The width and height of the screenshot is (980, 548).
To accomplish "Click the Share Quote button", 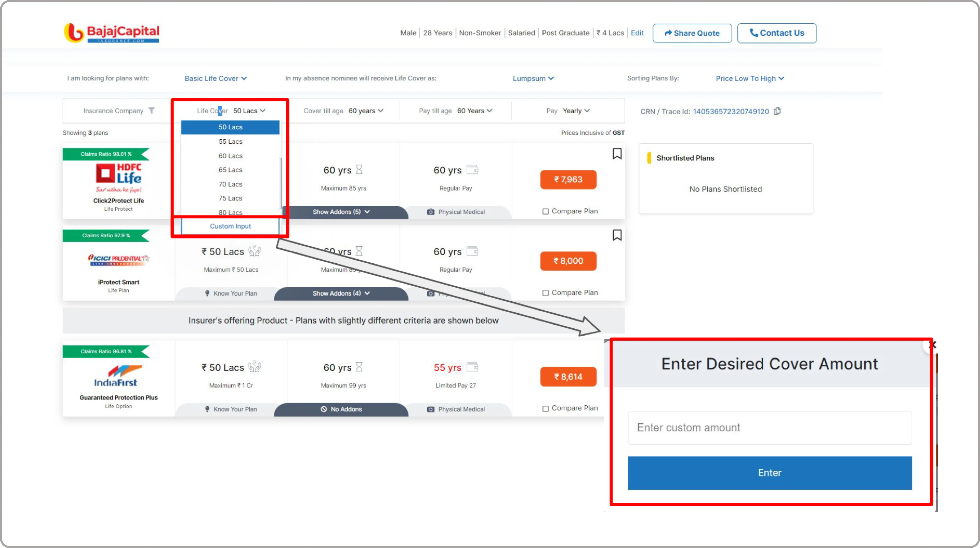I will pos(692,33).
